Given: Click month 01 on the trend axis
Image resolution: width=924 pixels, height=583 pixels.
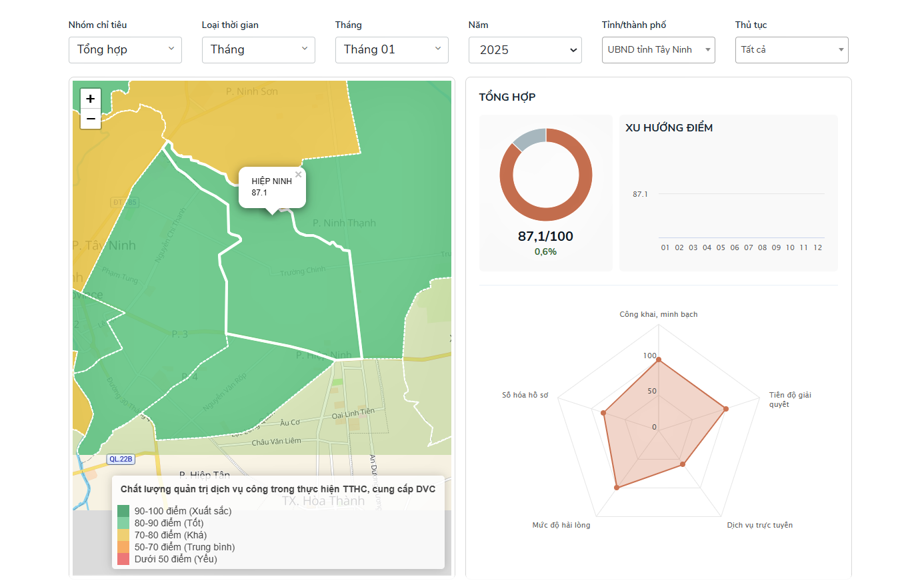Looking at the screenshot, I should point(665,247).
